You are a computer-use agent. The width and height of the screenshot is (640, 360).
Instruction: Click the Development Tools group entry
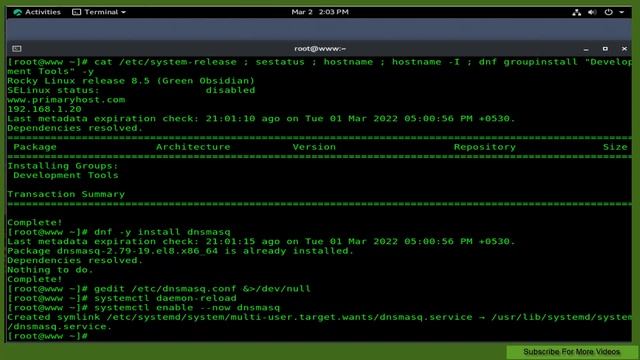point(66,175)
